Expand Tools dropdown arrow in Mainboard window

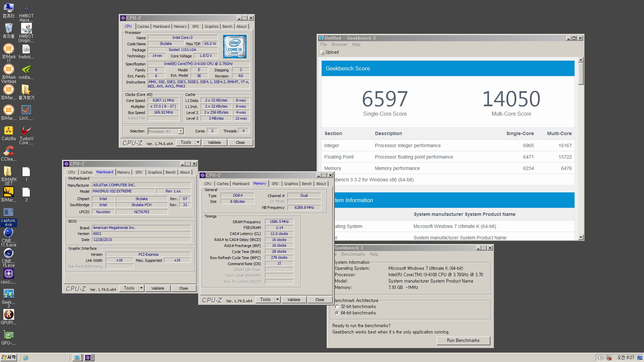pos(141,288)
